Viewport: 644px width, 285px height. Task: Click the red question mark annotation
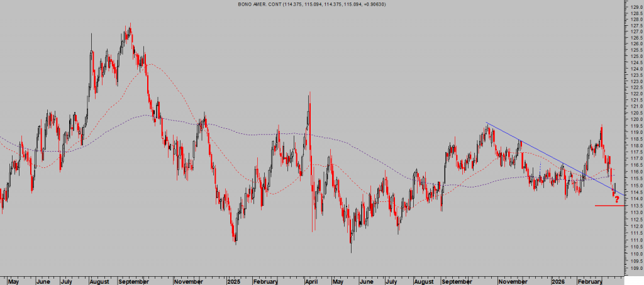[616, 199]
